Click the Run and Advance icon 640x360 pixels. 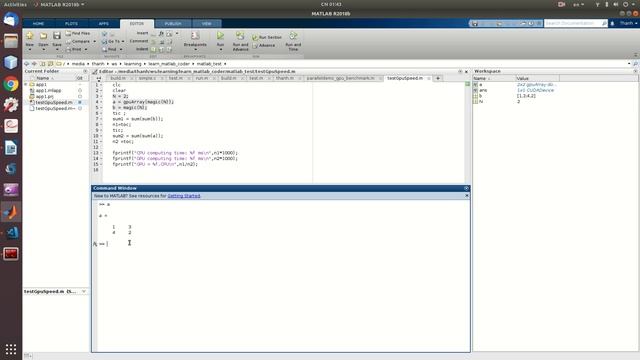[240, 36]
